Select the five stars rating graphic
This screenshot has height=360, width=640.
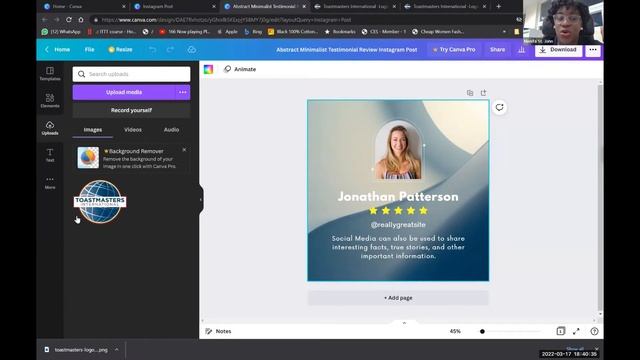click(398, 211)
